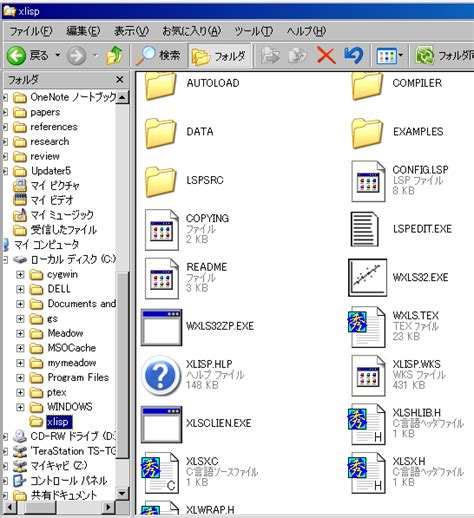Viewport: 474px width, 518px height.
Task: Expand the WINDOWS tree node
Action: pos(20,407)
